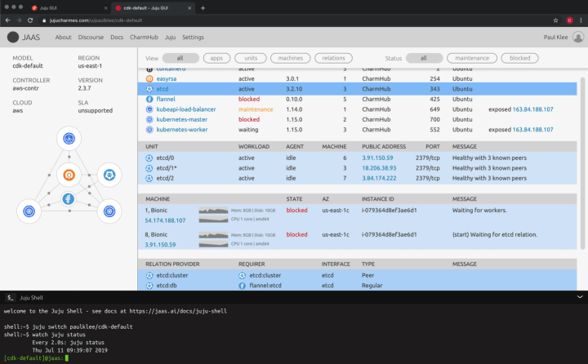
Task: Filter view to relations
Action: click(333, 58)
